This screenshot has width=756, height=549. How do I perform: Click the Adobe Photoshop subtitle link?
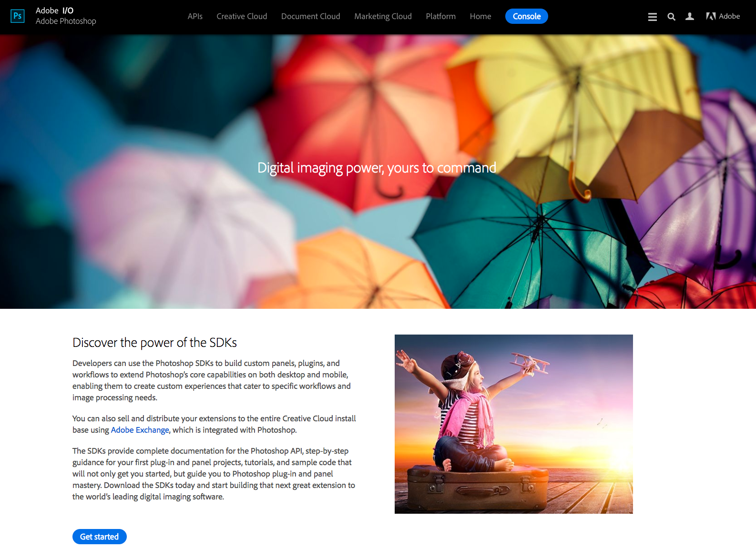tap(66, 21)
